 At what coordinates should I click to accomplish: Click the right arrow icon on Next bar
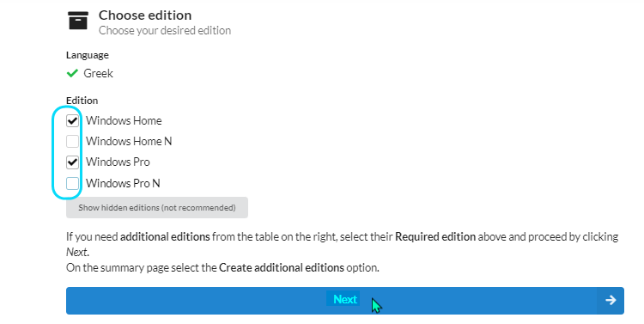coord(611,300)
